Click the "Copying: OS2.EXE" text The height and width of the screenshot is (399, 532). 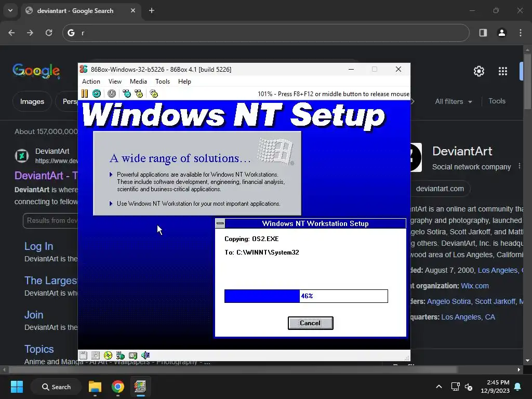[251, 239]
